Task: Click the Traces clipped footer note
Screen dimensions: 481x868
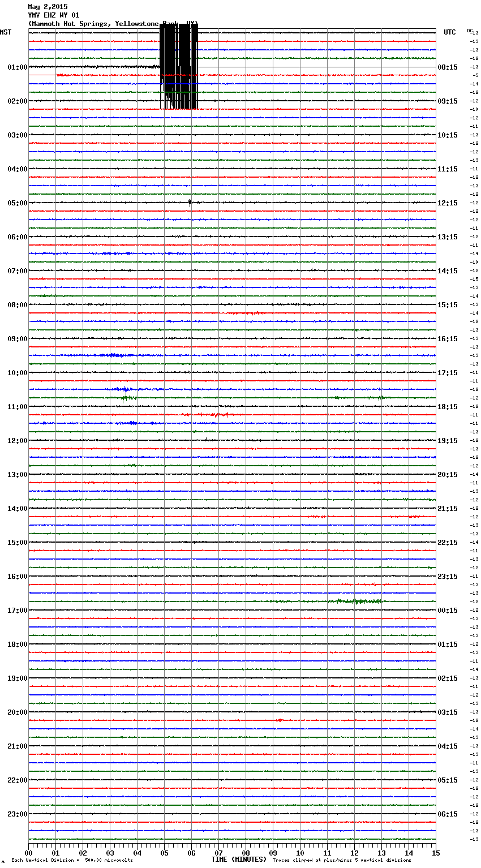Action: [x=342, y=861]
